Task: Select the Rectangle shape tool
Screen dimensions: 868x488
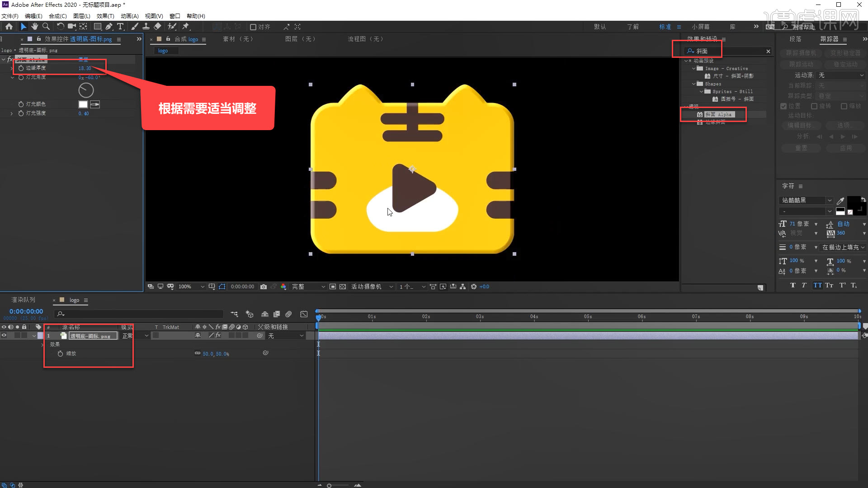Action: [97, 27]
